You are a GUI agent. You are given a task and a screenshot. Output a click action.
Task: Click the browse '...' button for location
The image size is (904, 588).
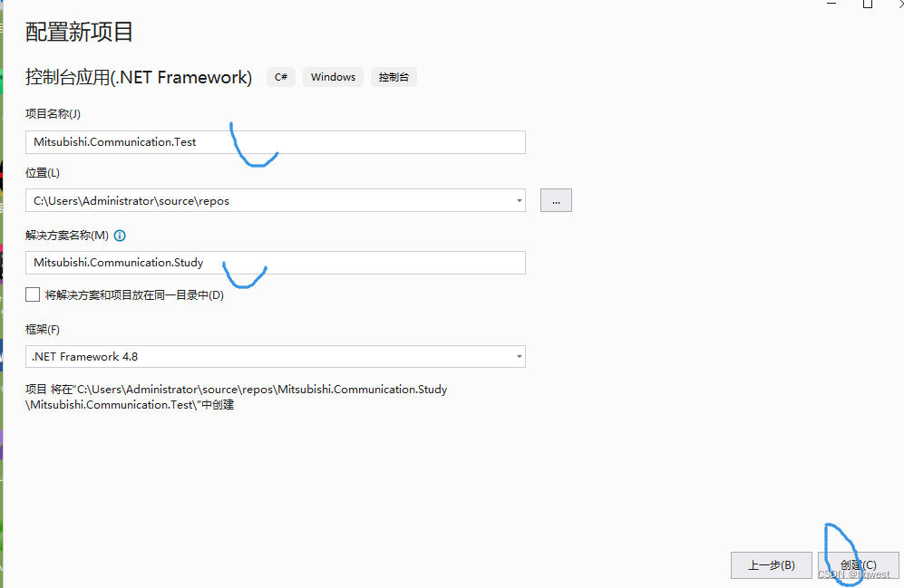tap(556, 200)
